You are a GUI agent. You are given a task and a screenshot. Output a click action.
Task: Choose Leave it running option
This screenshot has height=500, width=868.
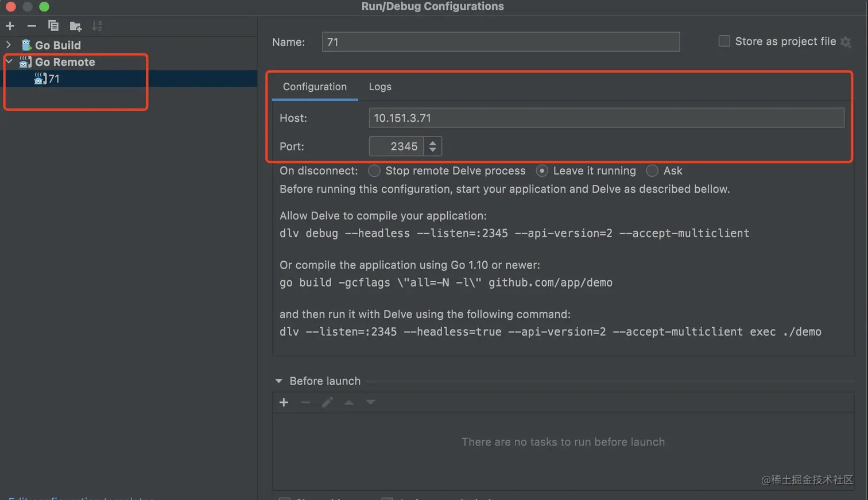541,170
